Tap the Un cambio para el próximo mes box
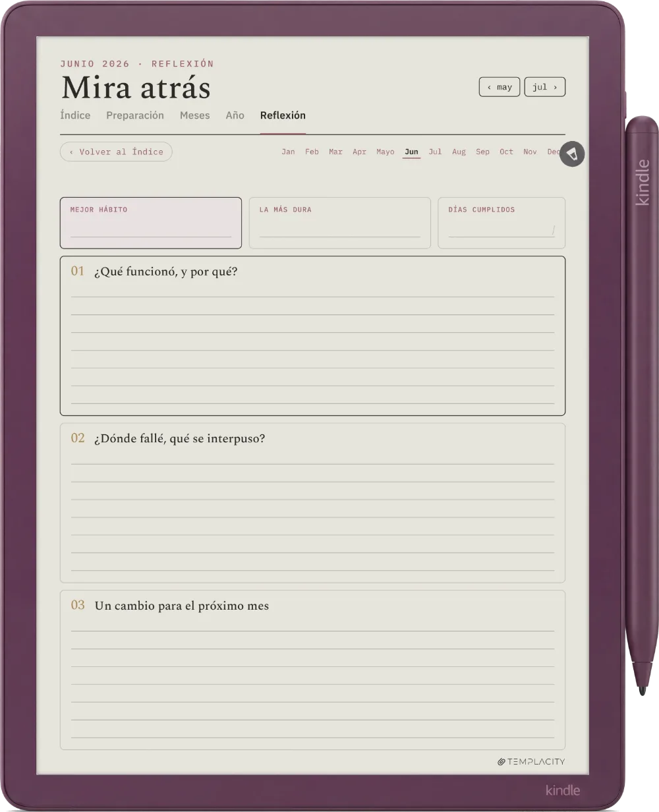Viewport: 659px width, 812px height. tap(312, 670)
